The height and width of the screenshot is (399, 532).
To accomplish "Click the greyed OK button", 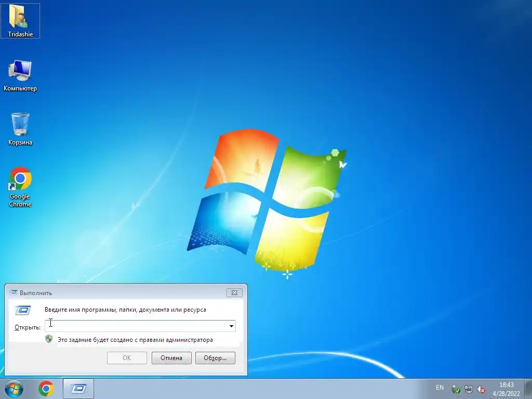I will (127, 358).
